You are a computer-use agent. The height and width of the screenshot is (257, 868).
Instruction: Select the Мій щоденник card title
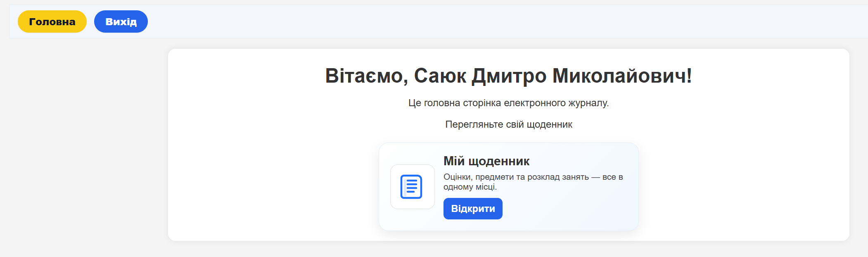point(486,161)
